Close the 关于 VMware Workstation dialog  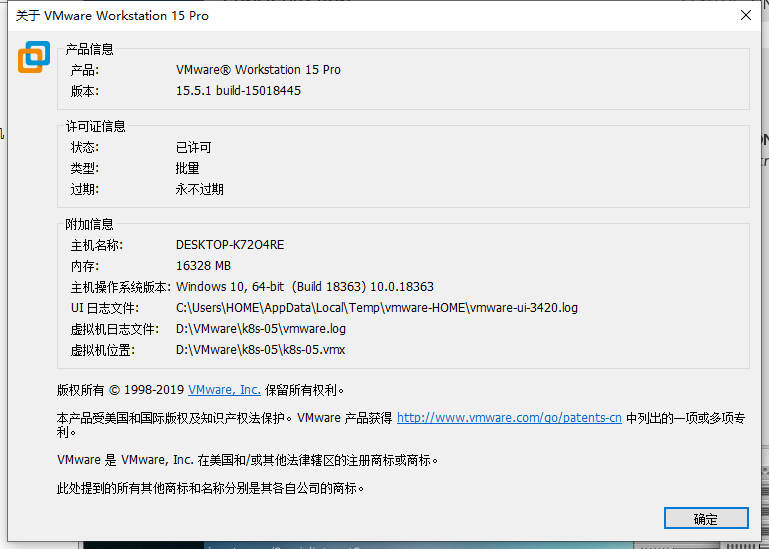[x=745, y=15]
